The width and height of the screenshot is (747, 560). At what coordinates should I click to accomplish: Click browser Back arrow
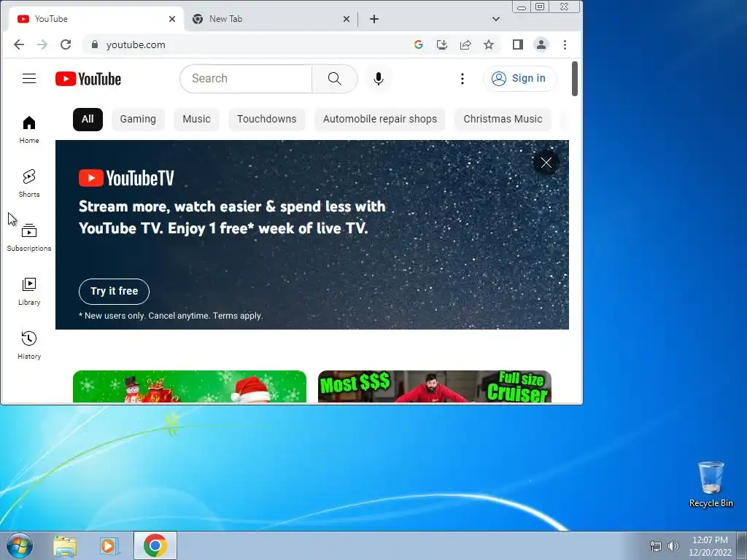(x=19, y=44)
